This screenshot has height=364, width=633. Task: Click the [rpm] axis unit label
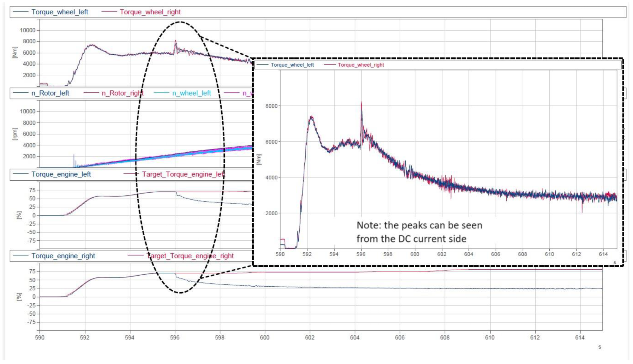[x=15, y=134]
